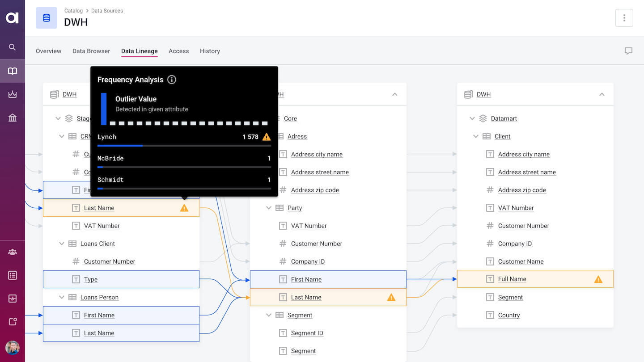Switch to the Data Browser tab

(x=91, y=51)
